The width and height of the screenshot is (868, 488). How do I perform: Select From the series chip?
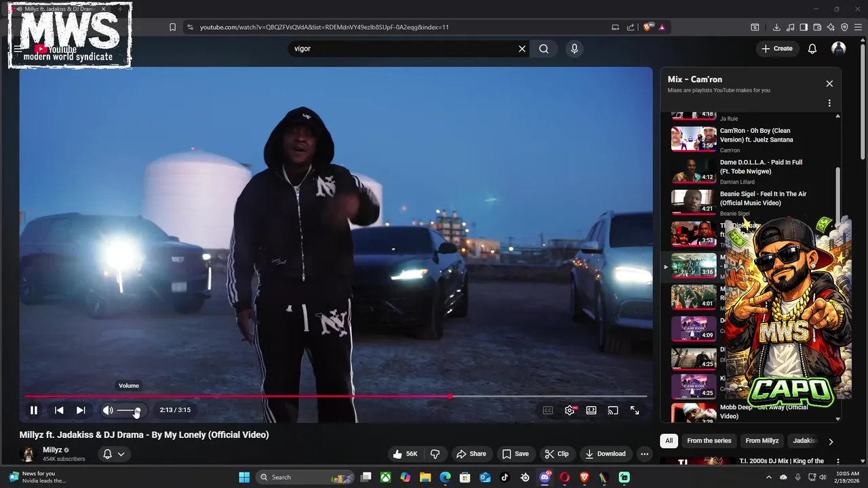tap(709, 441)
